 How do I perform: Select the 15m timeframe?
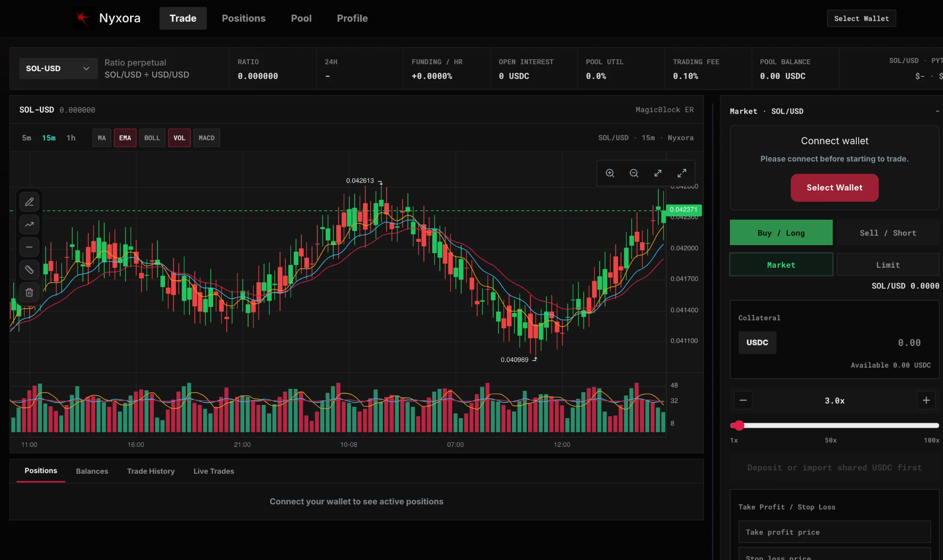(x=49, y=138)
